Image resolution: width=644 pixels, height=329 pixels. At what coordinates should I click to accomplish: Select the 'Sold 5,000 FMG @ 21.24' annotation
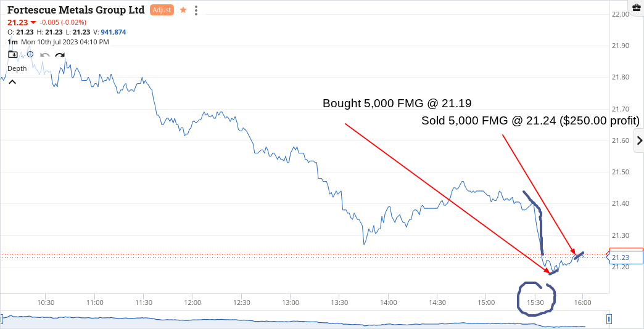[530, 121]
